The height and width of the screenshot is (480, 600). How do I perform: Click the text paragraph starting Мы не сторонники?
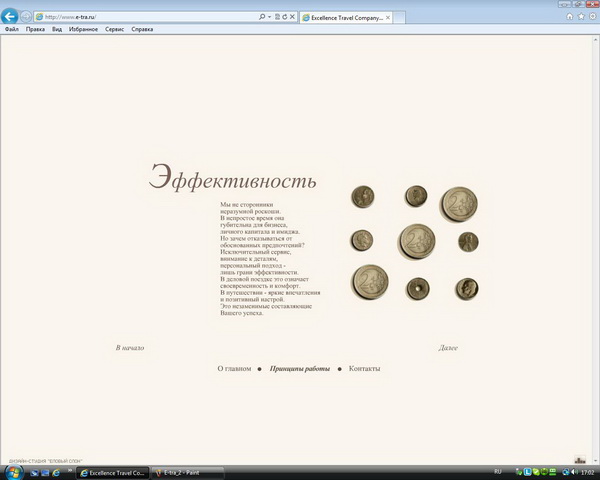(270, 259)
